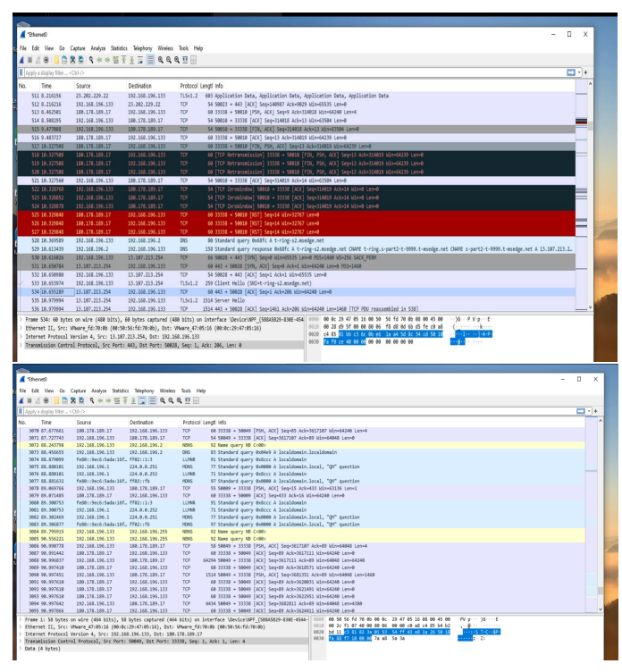Apply display filter arrow button in top window
This screenshot has width=622, height=672.
(x=571, y=73)
